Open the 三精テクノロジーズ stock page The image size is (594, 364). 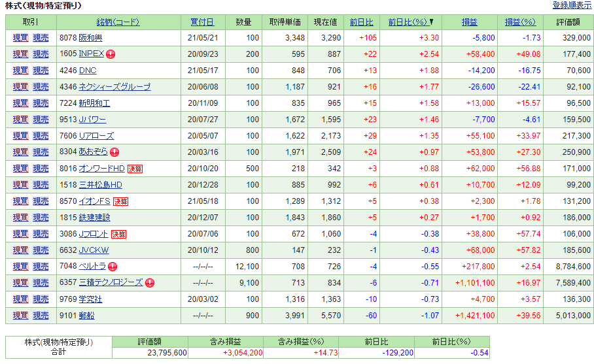(x=111, y=283)
